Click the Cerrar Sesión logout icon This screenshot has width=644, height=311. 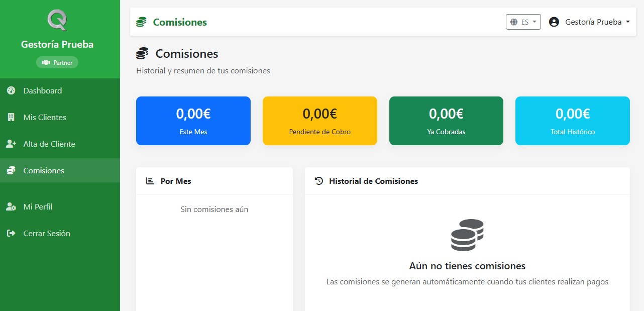point(12,233)
